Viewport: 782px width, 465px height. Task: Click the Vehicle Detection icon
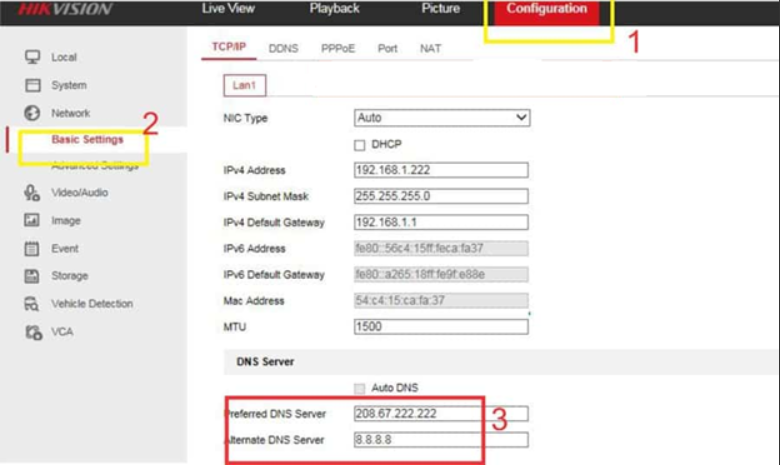coord(31,303)
